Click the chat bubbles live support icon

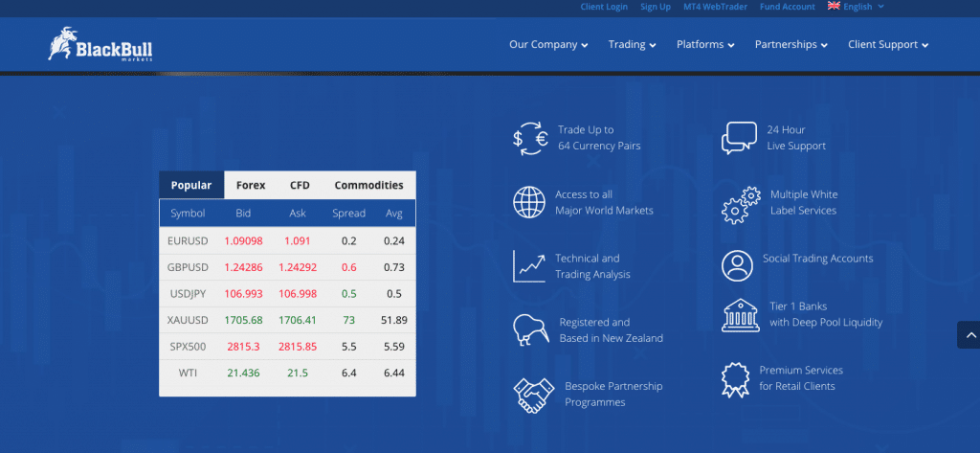tap(739, 138)
